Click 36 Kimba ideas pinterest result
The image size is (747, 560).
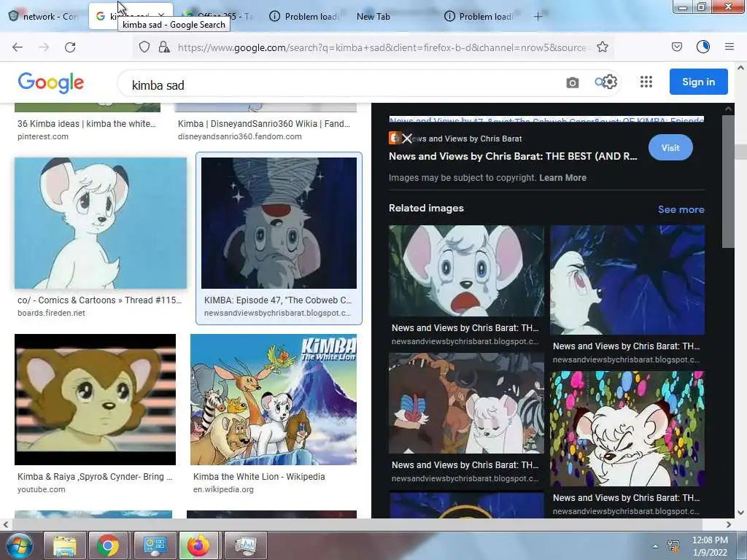click(87, 124)
